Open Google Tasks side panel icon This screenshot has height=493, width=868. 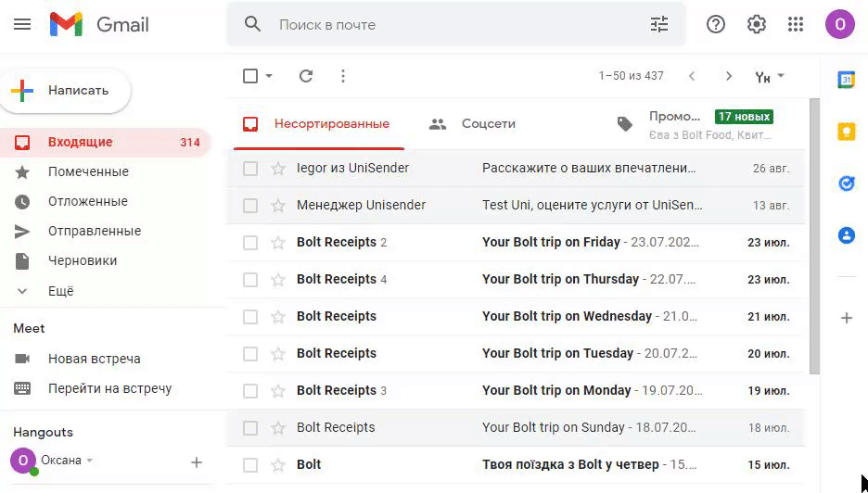coord(847,183)
